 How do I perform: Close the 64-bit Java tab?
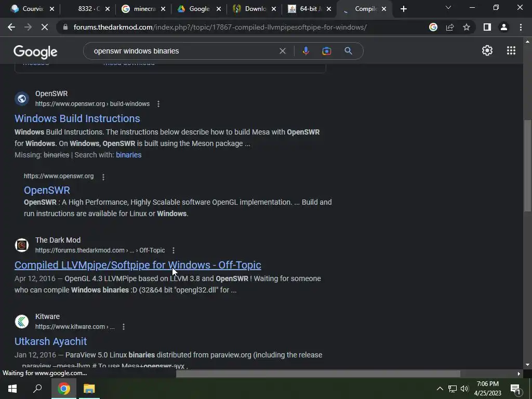click(328, 9)
